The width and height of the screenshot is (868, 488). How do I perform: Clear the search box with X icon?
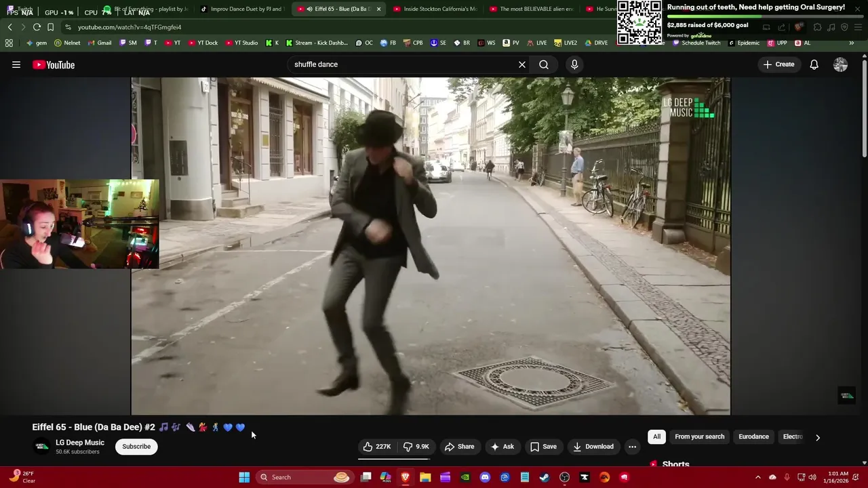[x=522, y=64]
